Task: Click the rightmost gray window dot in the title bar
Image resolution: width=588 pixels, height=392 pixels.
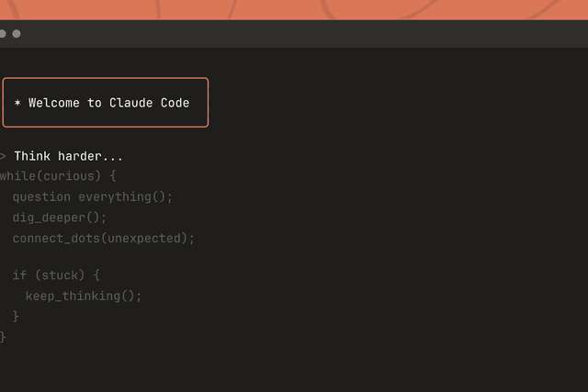Action: click(x=17, y=34)
